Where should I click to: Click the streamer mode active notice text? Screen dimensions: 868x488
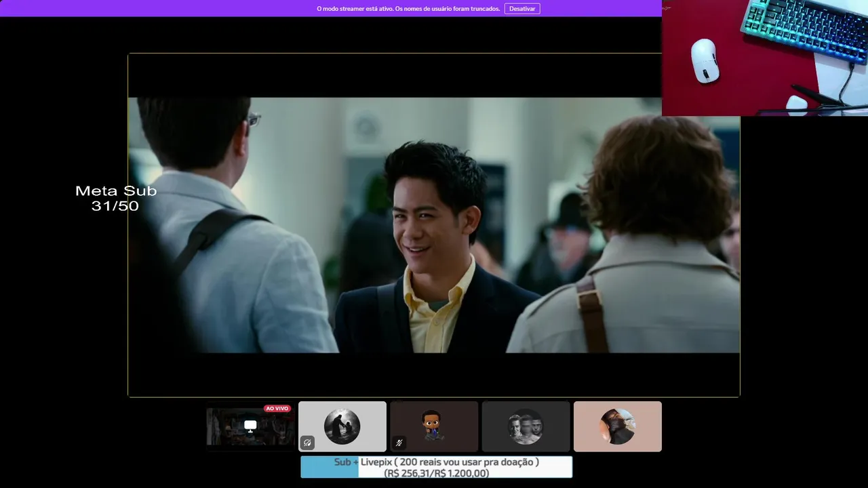[409, 9]
